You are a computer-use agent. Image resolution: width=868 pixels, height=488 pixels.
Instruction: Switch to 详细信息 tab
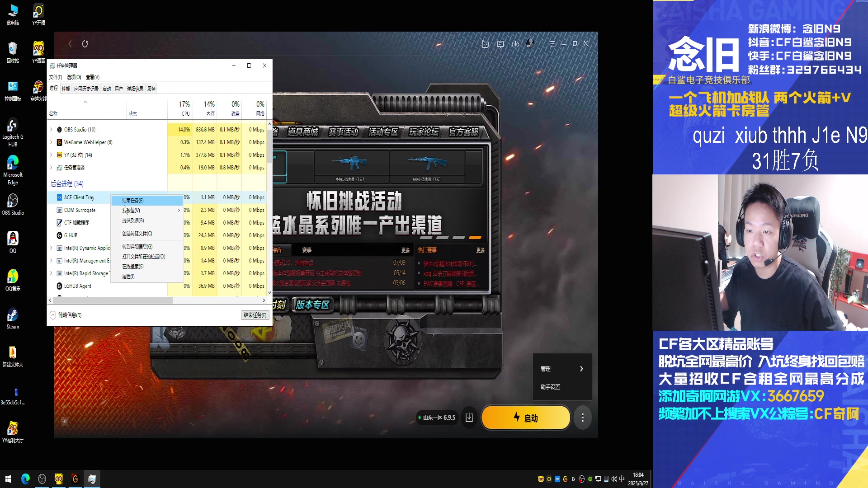tap(135, 89)
